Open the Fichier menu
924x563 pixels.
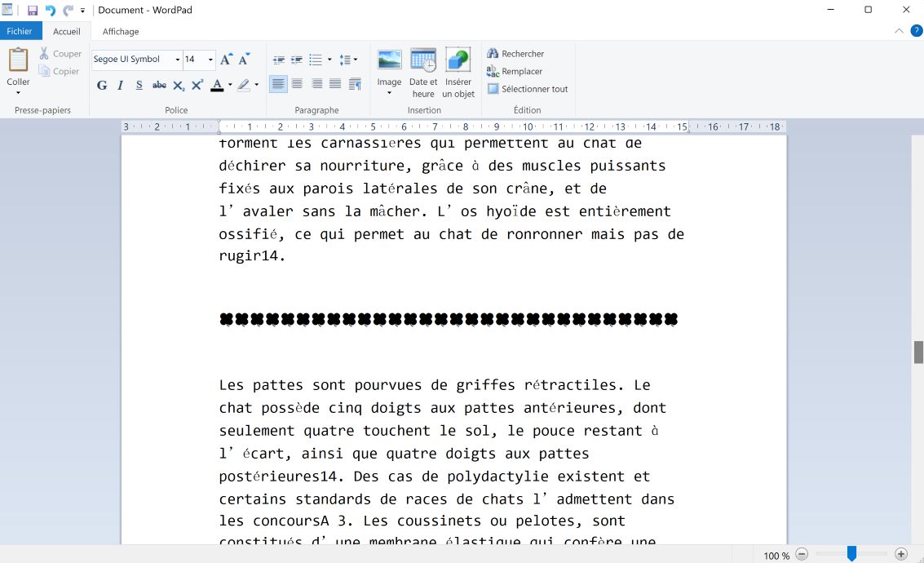click(20, 31)
